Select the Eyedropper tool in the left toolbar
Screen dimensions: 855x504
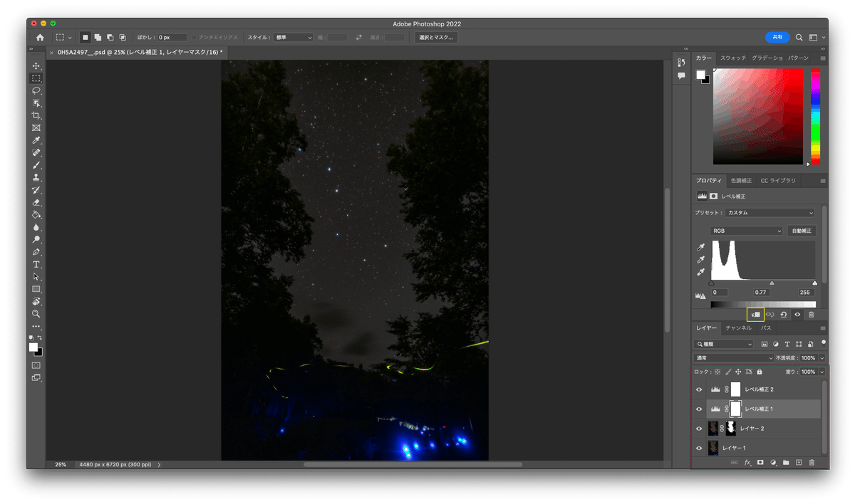pos(36,140)
